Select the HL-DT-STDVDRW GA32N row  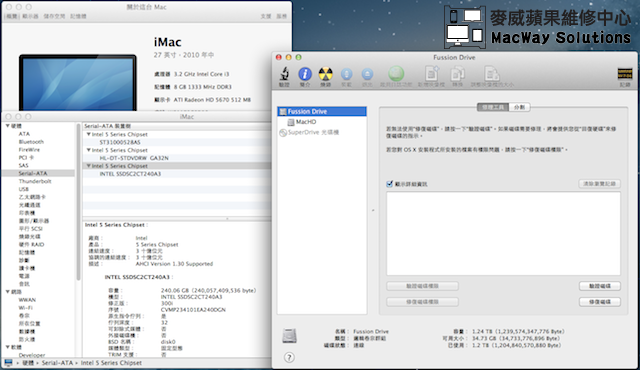pos(177,158)
